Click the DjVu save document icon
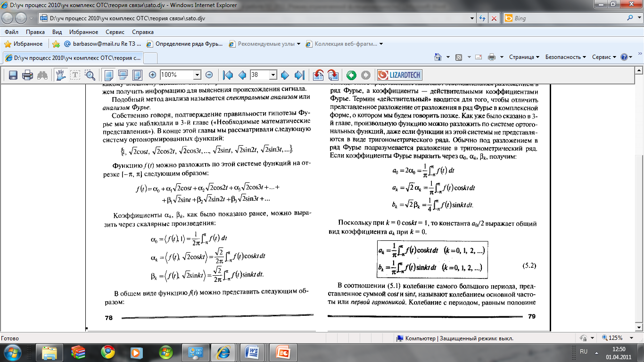644x362 pixels. click(x=13, y=75)
